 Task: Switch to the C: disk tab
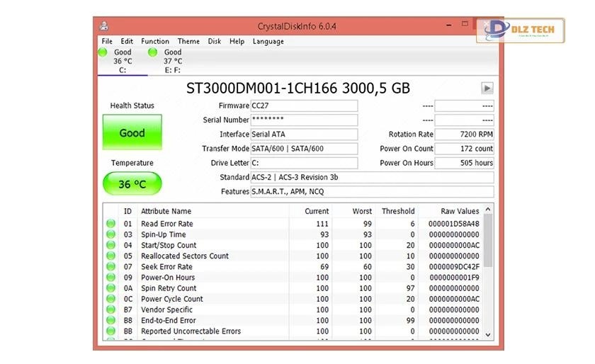(123, 61)
